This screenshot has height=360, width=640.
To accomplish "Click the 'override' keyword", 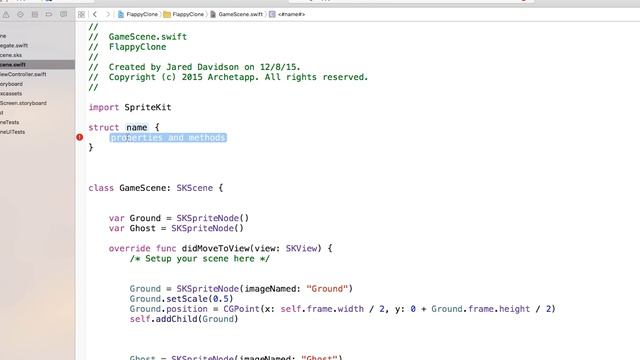I will coord(129,248).
